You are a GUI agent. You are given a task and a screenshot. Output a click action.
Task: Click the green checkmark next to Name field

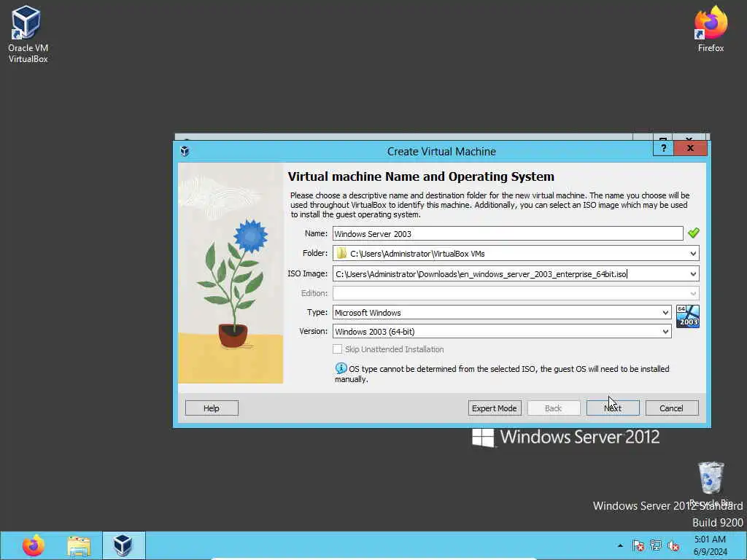pos(693,233)
